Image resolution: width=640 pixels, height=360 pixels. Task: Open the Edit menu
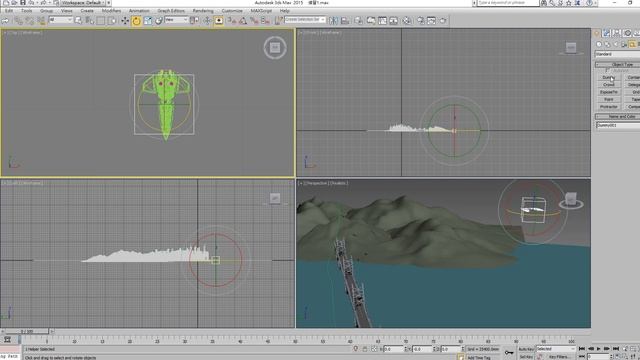9,11
